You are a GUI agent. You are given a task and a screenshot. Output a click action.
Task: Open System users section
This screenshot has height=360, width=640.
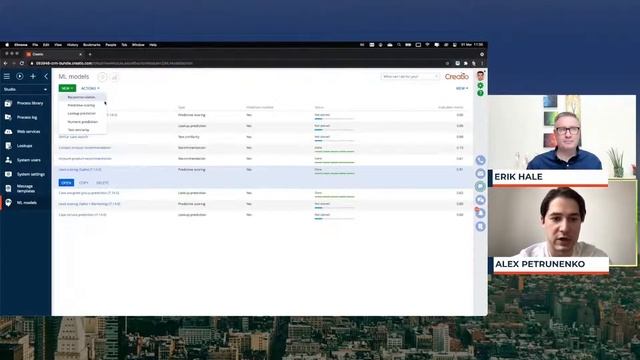point(25,160)
